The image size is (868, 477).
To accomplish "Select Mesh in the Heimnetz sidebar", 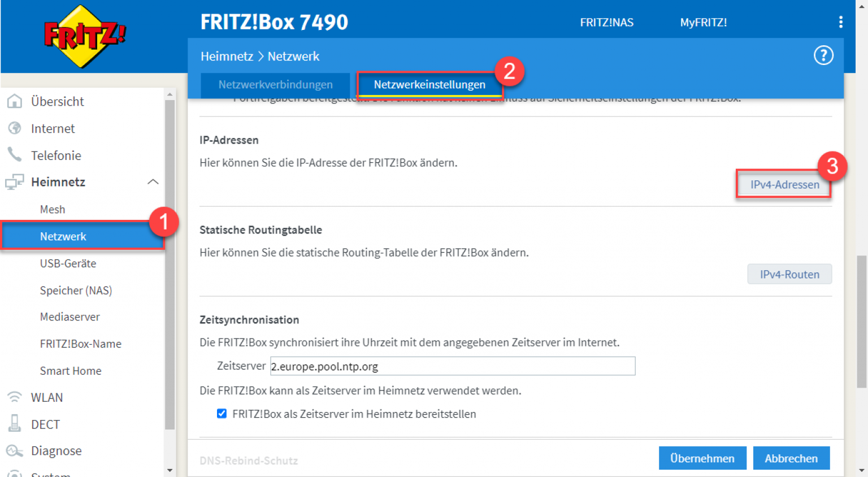I will [52, 209].
